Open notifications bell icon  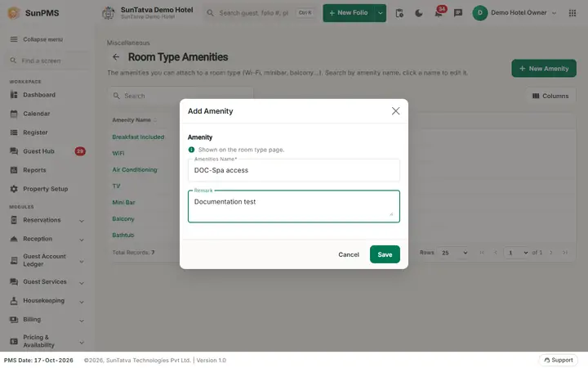pyautogui.click(x=439, y=14)
